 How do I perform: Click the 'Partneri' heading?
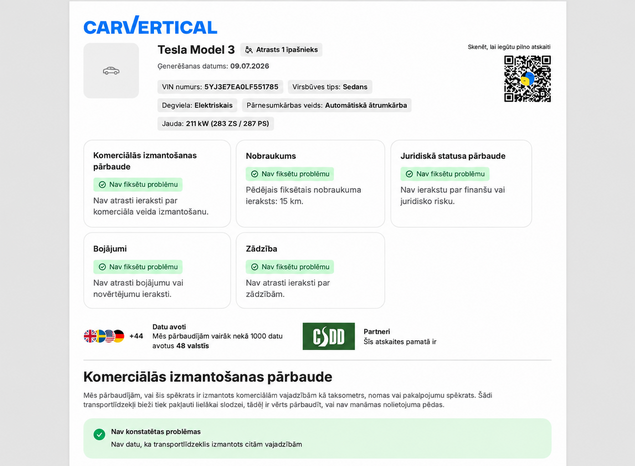point(377,331)
